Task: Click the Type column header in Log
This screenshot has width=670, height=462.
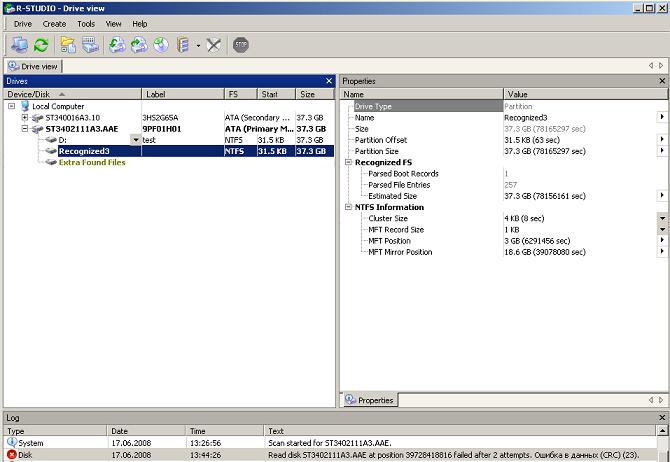Action: click(55, 431)
